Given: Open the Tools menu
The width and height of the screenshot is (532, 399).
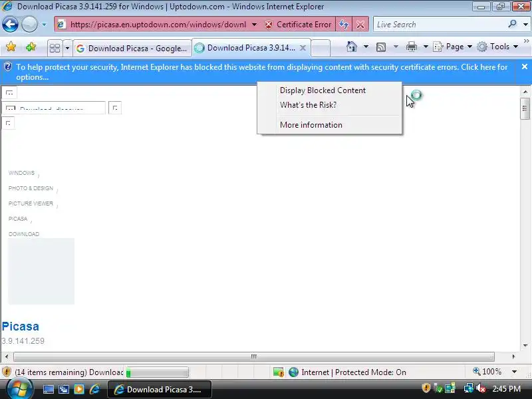Looking at the screenshot, I should coord(497,47).
